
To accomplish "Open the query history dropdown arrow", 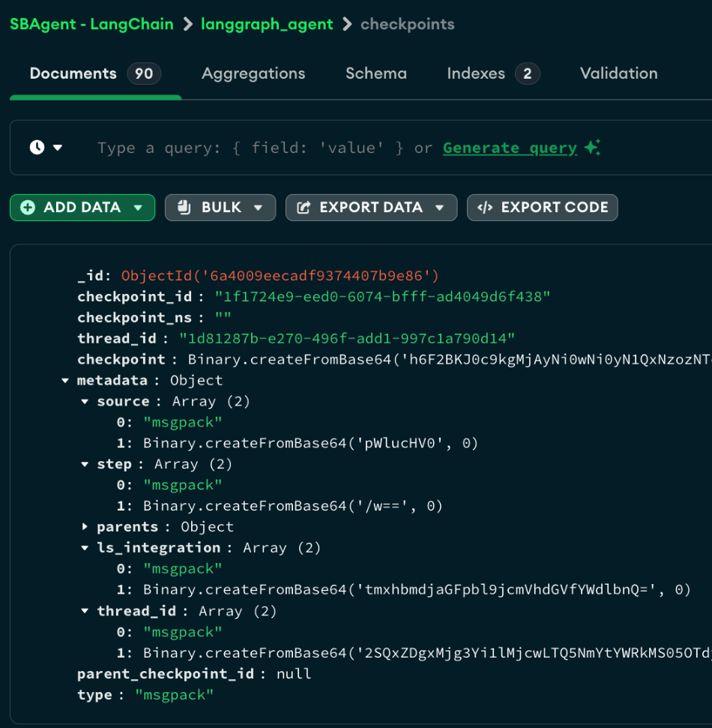I will coord(58,148).
